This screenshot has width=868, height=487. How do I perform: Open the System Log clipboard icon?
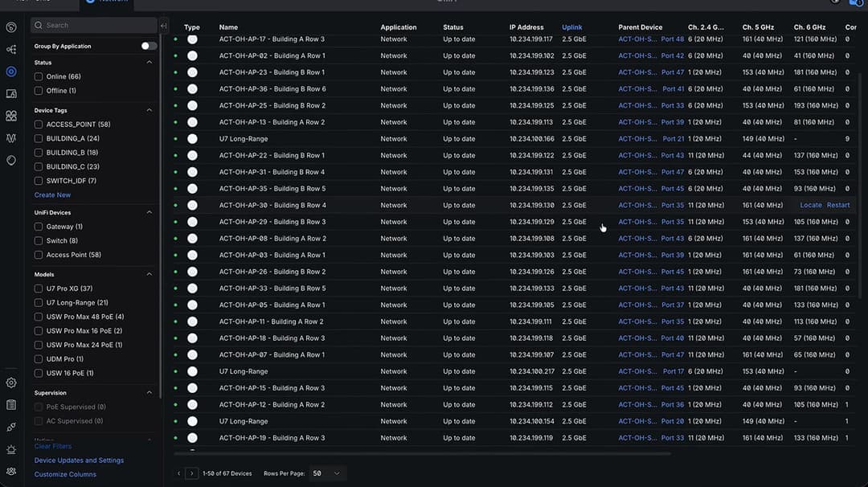[x=11, y=404]
